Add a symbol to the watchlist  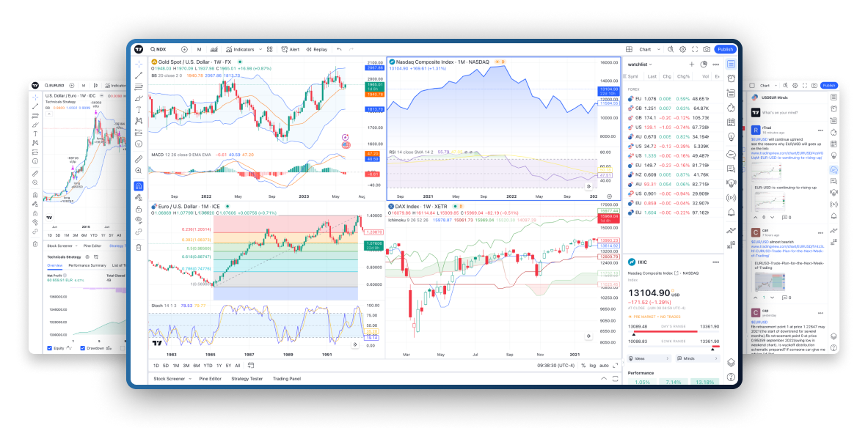pyautogui.click(x=691, y=64)
